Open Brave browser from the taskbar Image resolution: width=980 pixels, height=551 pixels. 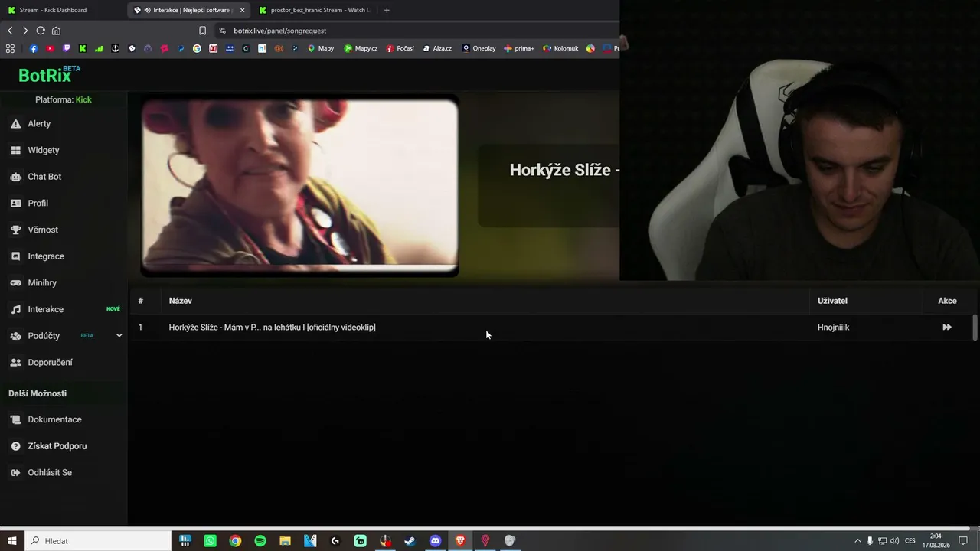(x=460, y=541)
